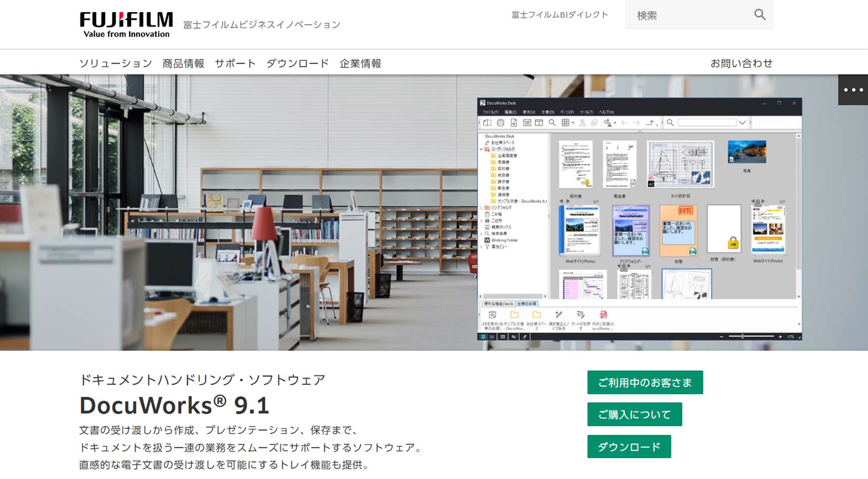The height and width of the screenshot is (479, 868).
Task: Click the 傾き補正とノイズ除去 icon
Action: pyautogui.click(x=558, y=315)
